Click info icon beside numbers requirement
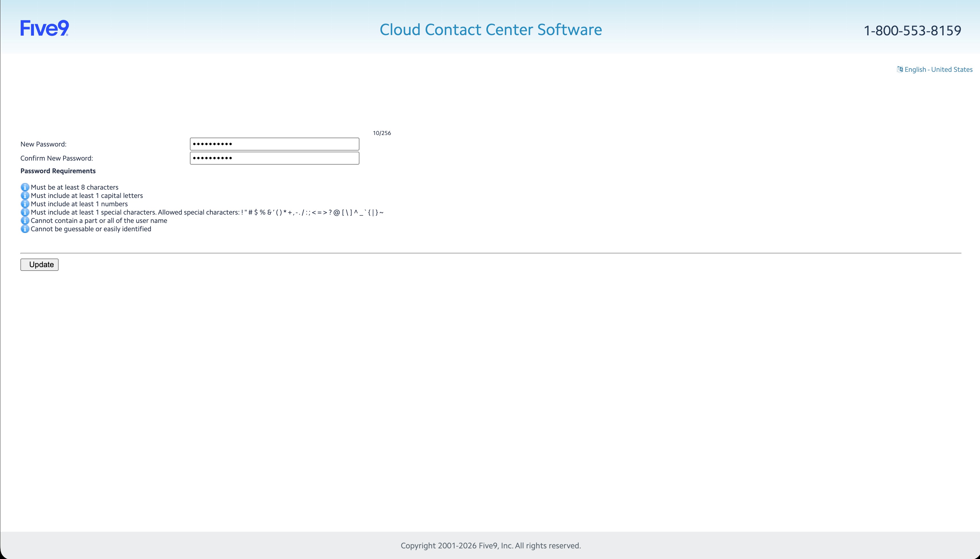980x559 pixels. (25, 204)
